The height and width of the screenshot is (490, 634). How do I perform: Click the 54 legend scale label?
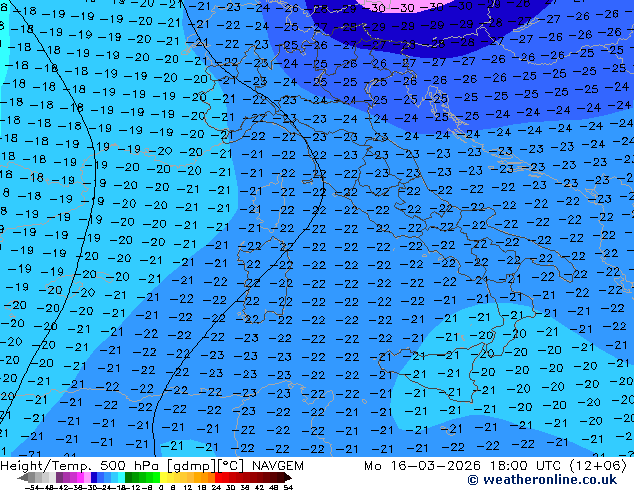click(287, 487)
